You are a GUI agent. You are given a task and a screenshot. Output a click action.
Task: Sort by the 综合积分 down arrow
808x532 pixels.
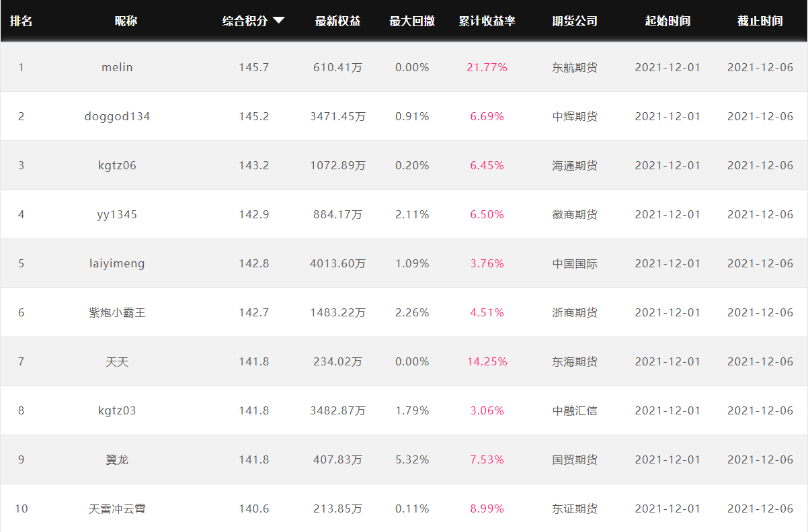click(278, 21)
